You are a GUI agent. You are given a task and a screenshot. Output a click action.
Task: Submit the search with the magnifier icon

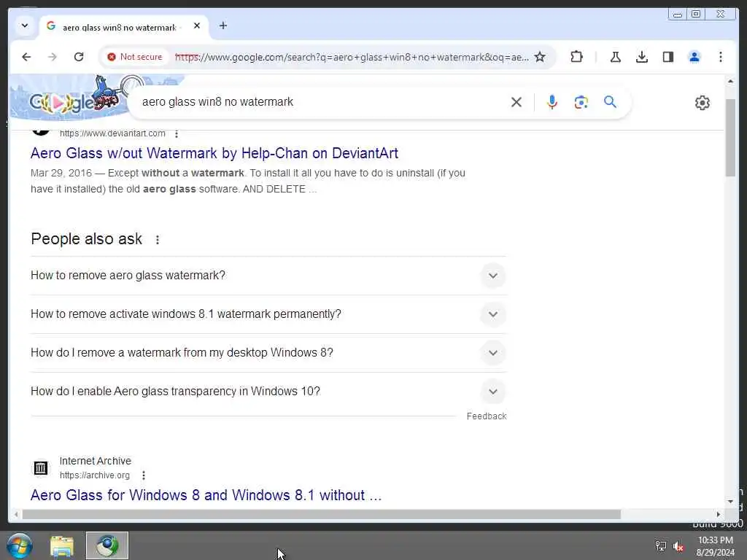coord(611,102)
